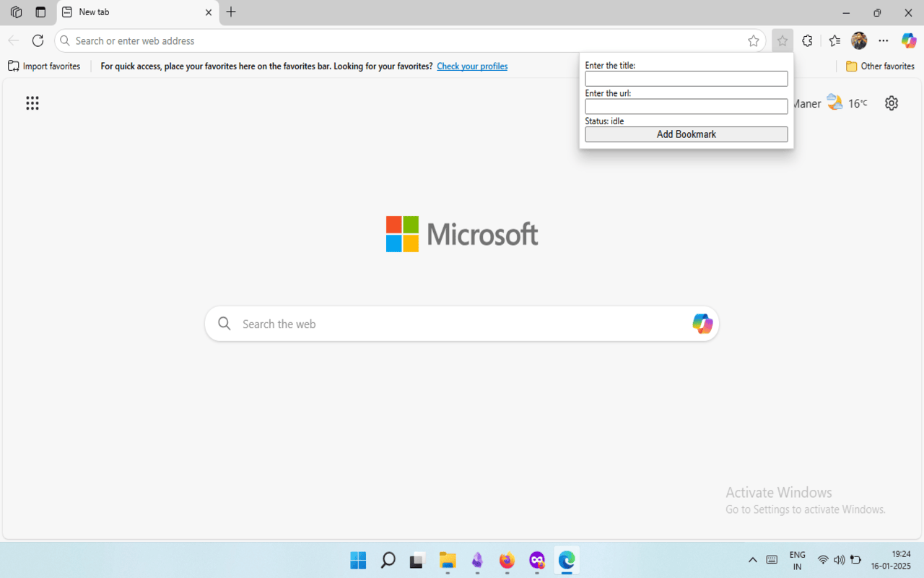Open Settings and more ellipsis menu
This screenshot has width=924, height=578.
tap(884, 41)
